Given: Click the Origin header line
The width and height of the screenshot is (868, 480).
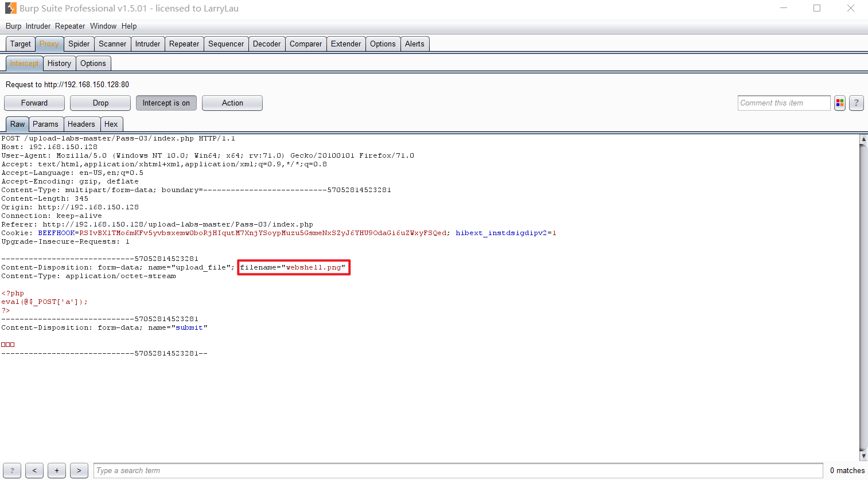Looking at the screenshot, I should point(70,207).
